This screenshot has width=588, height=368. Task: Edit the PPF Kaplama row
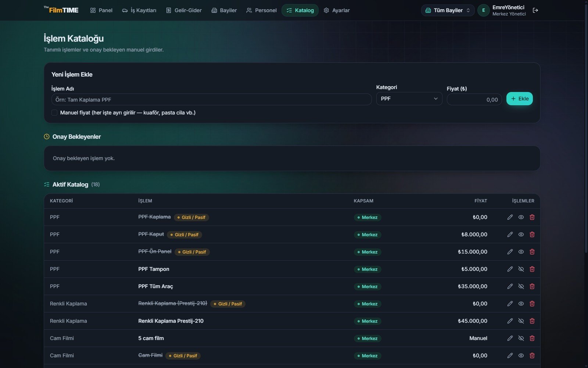pos(510,217)
